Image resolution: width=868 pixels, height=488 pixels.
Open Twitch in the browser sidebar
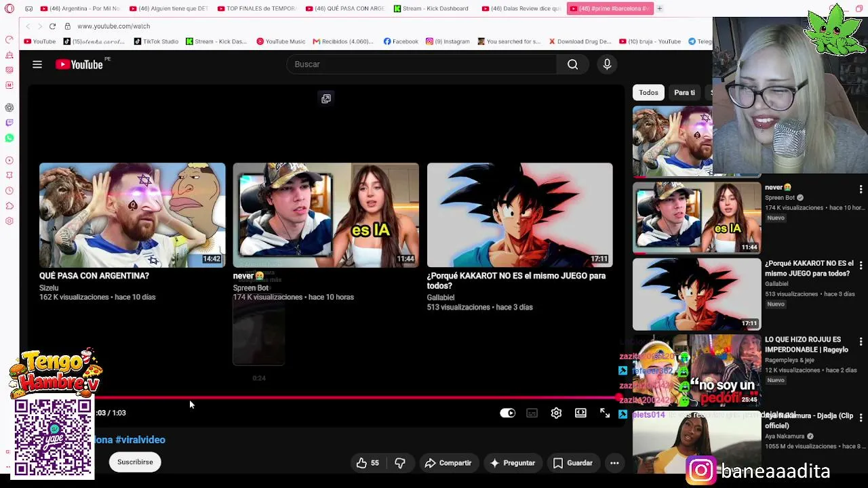(x=9, y=123)
